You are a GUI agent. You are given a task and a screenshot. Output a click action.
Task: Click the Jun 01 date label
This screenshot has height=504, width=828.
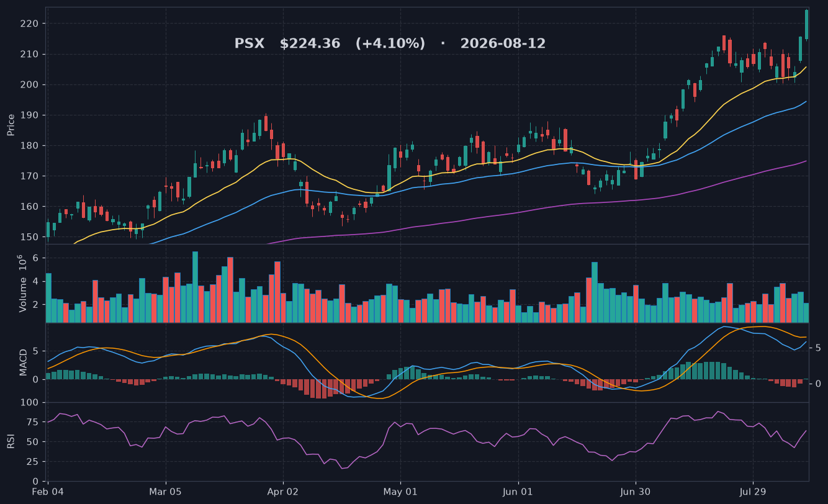point(518,492)
